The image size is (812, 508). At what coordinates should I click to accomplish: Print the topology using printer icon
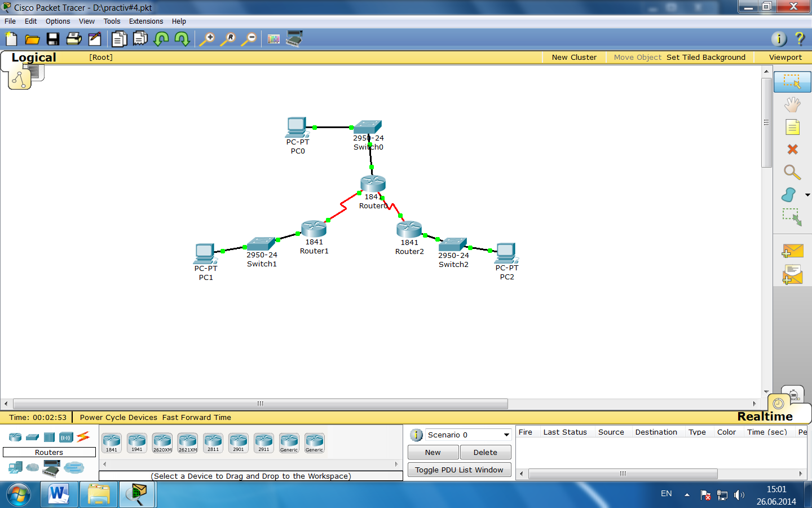click(74, 39)
